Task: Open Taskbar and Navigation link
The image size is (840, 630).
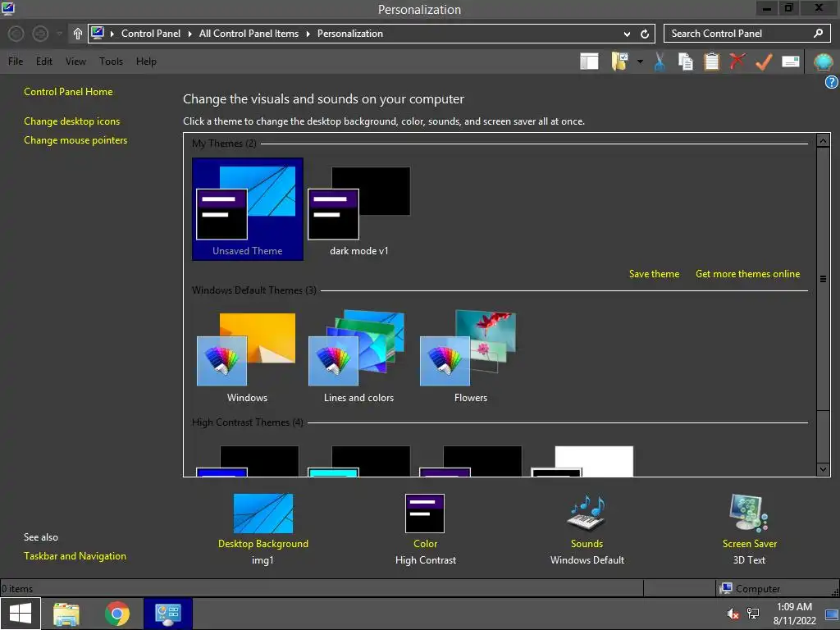Action: coord(75,556)
